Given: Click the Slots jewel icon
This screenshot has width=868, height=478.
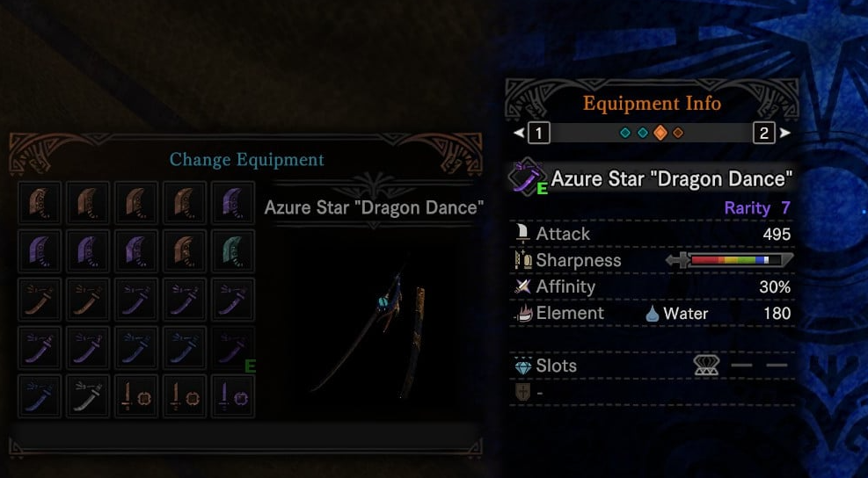Looking at the screenshot, I should (522, 366).
